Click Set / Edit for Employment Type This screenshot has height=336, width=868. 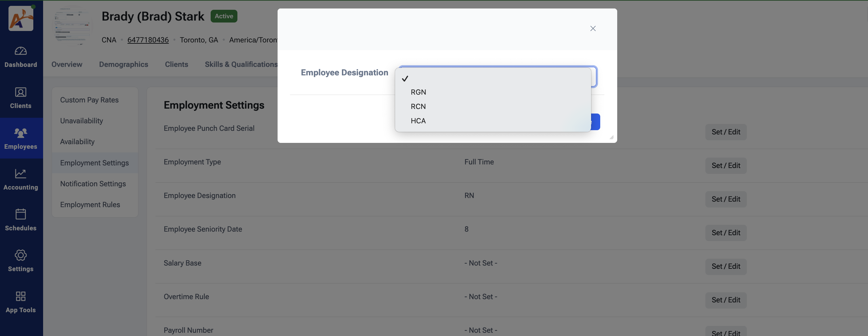[x=726, y=166]
